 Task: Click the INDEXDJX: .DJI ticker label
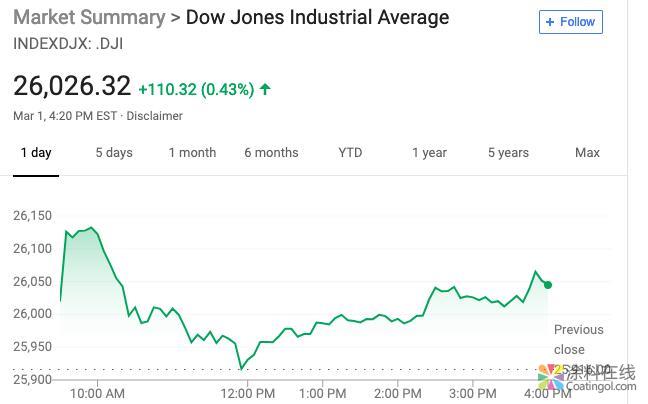(x=68, y=43)
